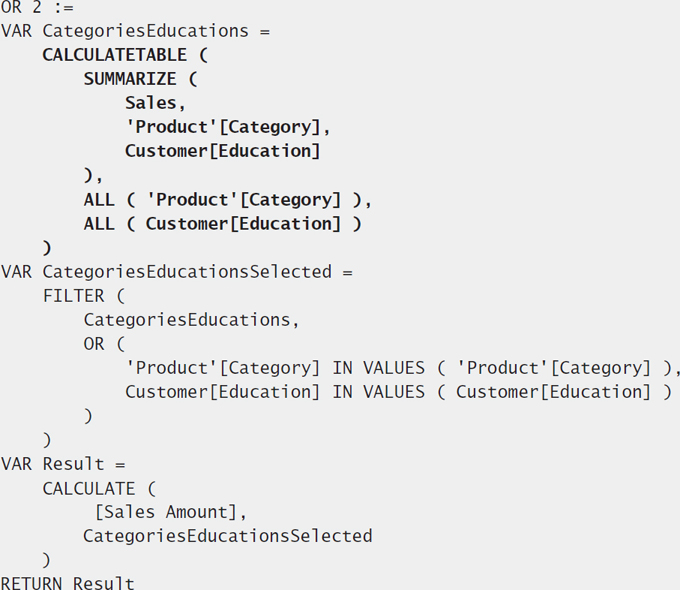The image size is (680, 590).
Task: Click the ALL ( Customer[Education] ) line
Action: (222, 224)
